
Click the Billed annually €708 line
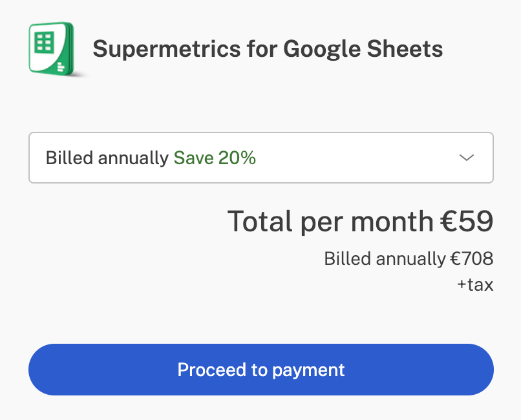click(409, 258)
